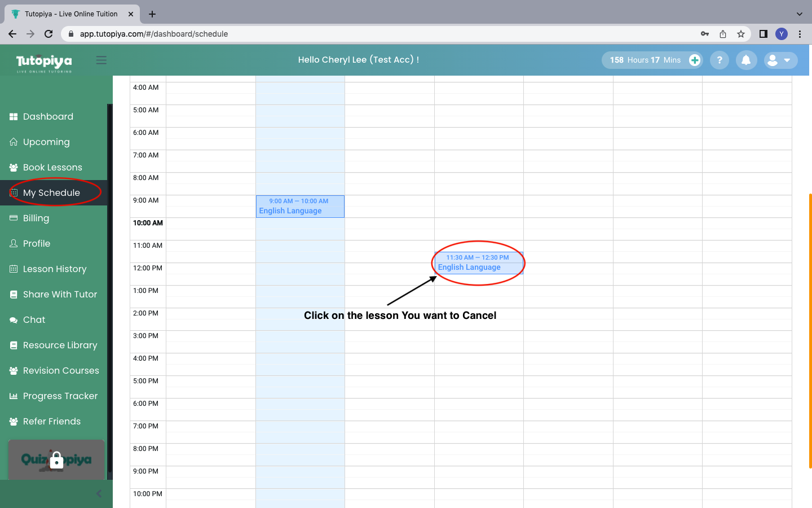Open Book Lessons from sidebar
This screenshot has width=812, height=508.
pyautogui.click(x=52, y=168)
